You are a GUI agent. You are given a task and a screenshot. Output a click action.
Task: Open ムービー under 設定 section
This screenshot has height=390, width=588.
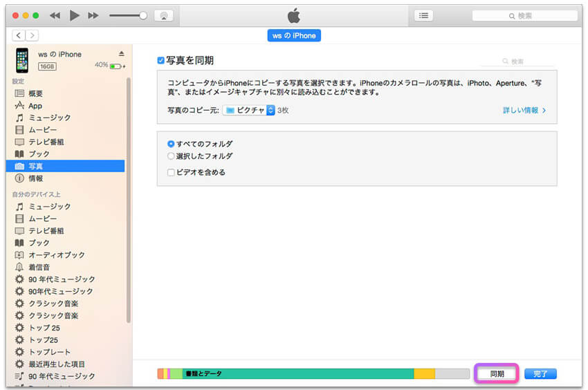[x=65, y=130]
